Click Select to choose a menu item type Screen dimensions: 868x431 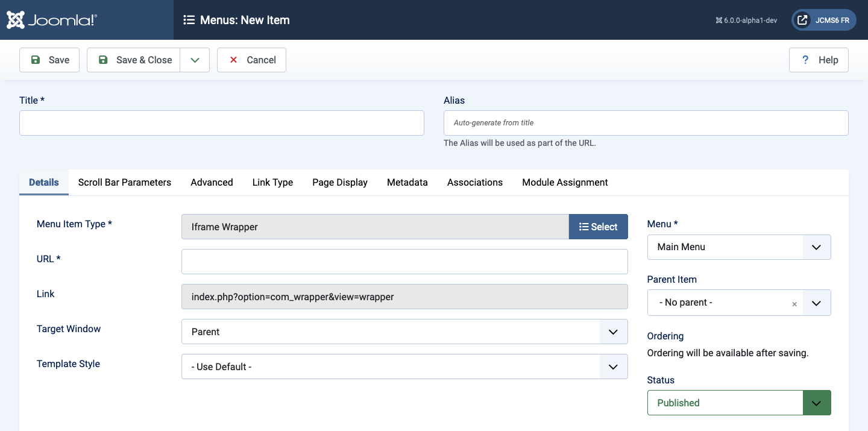click(x=599, y=227)
